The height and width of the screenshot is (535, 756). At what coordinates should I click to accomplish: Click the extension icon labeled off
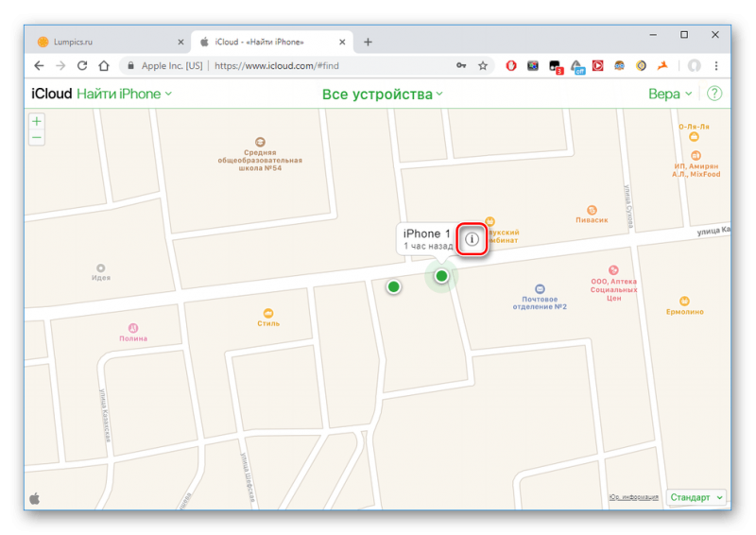[x=577, y=66]
